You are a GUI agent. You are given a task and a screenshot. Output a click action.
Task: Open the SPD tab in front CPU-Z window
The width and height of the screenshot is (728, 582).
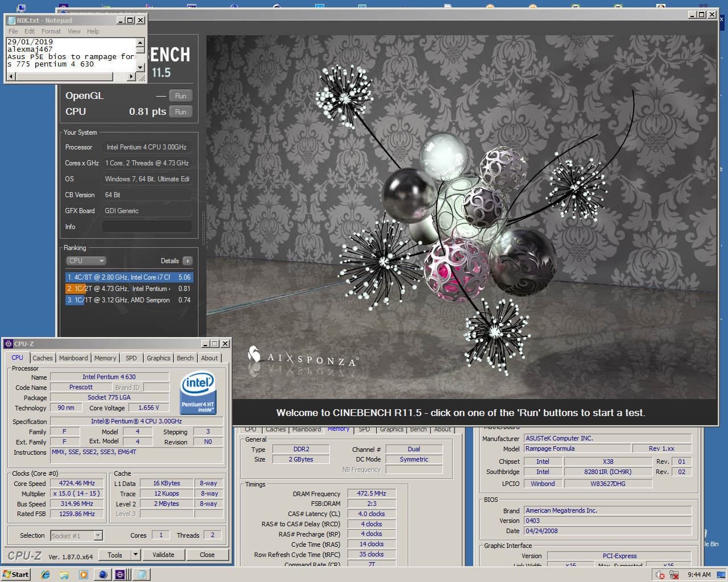click(131, 358)
